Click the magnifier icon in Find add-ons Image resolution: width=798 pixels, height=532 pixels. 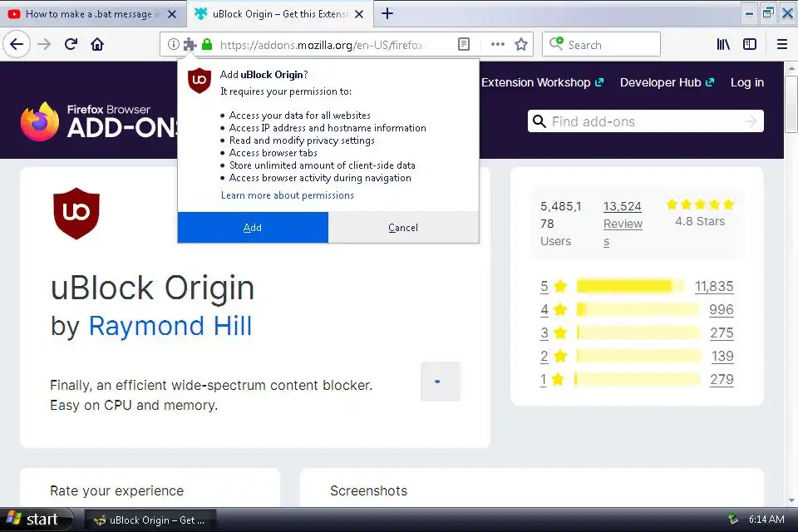click(x=539, y=121)
